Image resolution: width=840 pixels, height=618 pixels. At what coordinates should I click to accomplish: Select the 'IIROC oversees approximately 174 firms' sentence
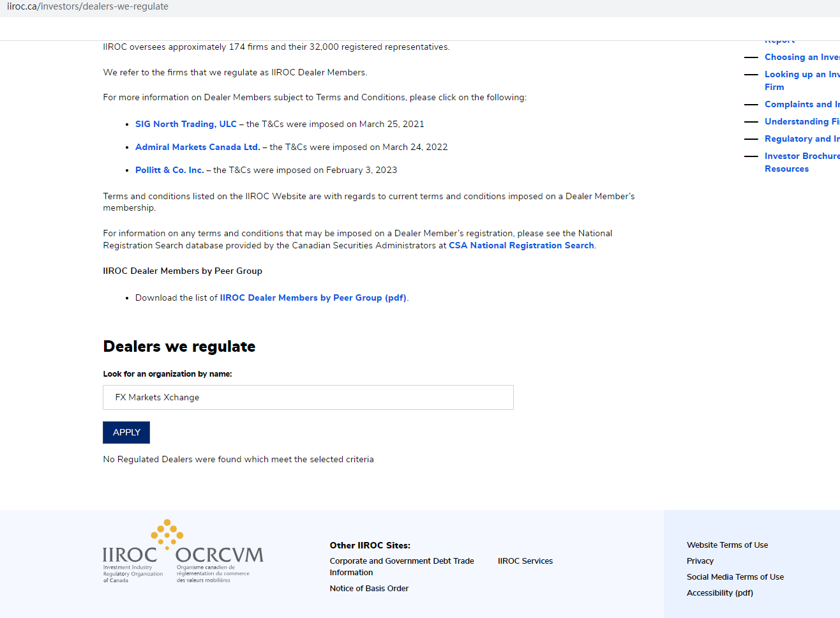(276, 47)
